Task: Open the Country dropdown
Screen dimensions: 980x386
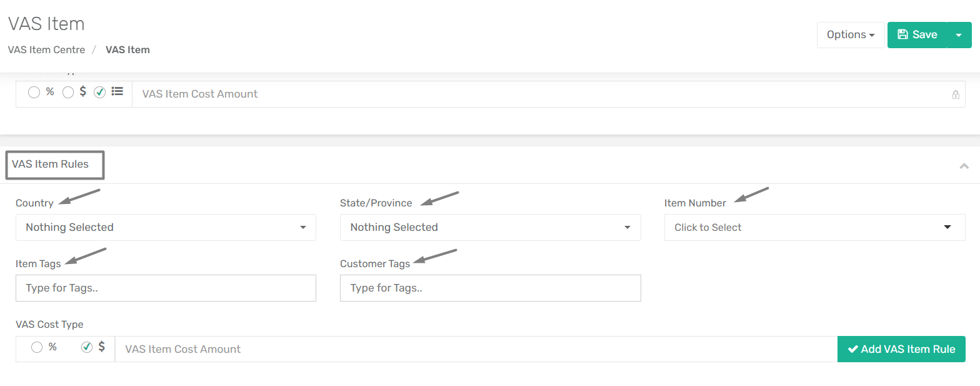Action: (166, 227)
